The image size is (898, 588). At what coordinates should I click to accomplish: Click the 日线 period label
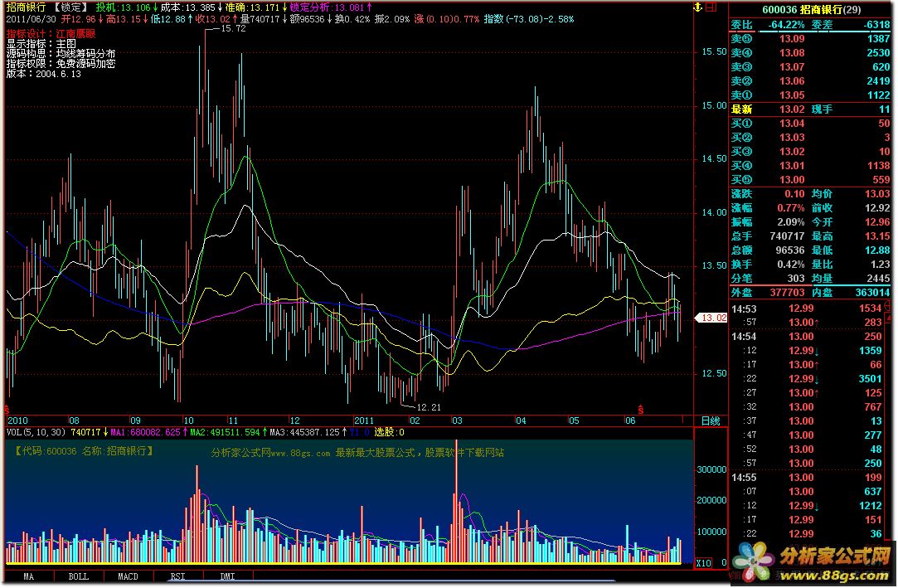tap(711, 420)
